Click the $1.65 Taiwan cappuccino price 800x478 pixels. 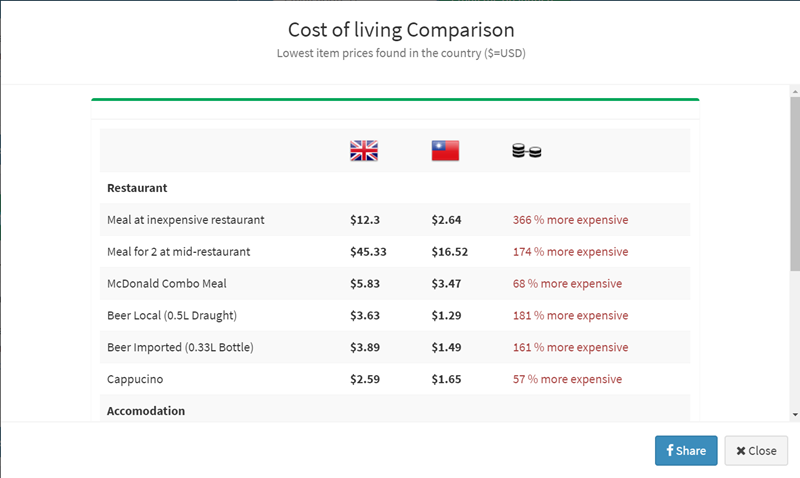(x=446, y=379)
